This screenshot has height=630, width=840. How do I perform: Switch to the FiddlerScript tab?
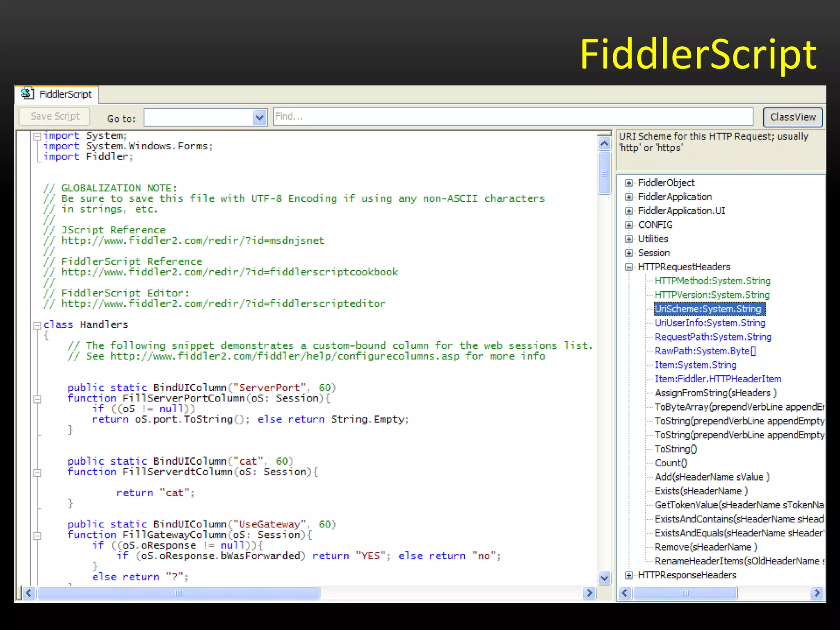point(57,94)
